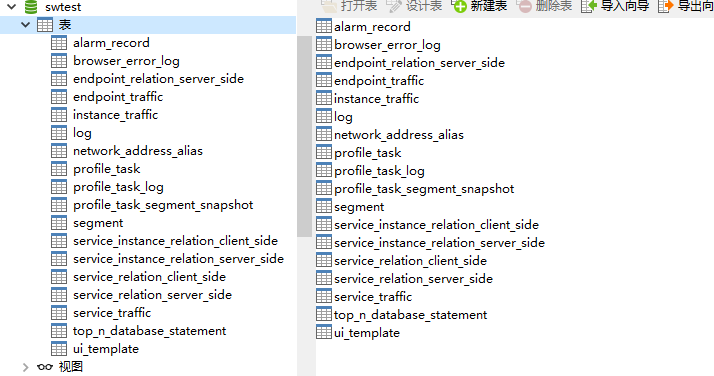This screenshot has height=376, width=714.
Task: Select service_traffic in the tree
Action: coord(112,313)
